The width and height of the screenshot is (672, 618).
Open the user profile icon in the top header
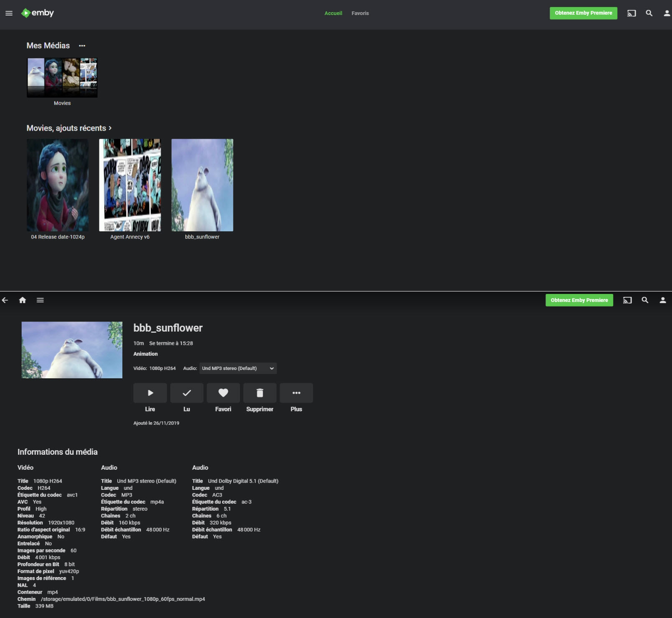coord(667,13)
